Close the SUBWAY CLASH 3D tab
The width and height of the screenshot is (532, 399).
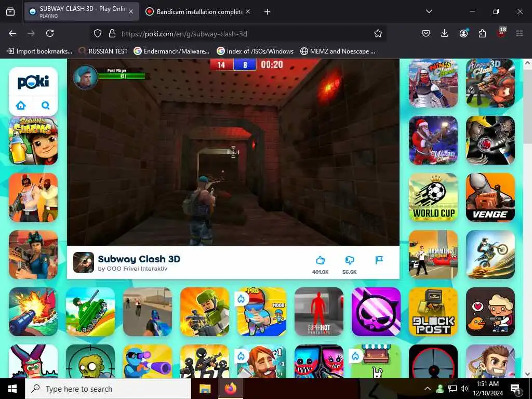pyautogui.click(x=131, y=11)
